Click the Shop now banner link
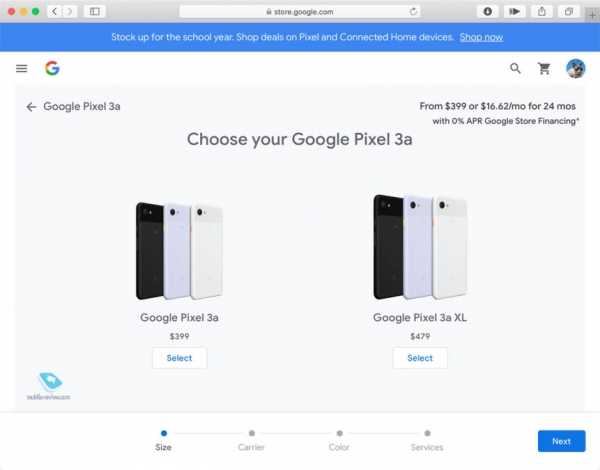 point(481,37)
